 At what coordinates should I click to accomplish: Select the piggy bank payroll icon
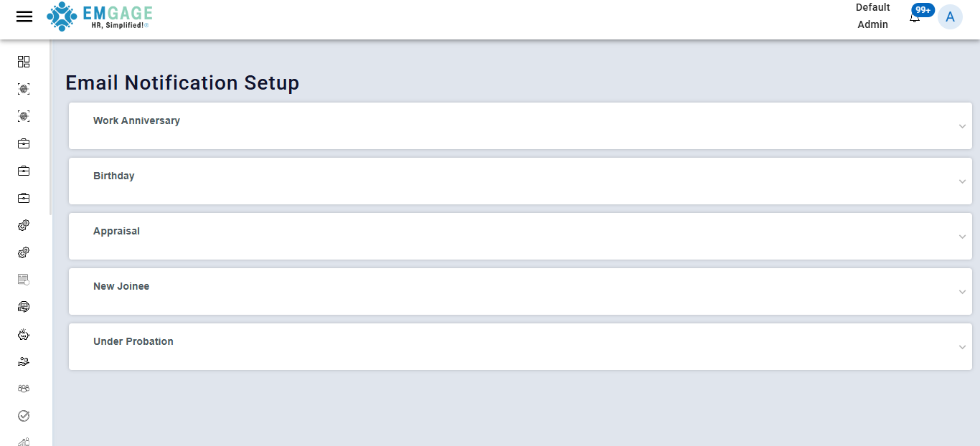tap(23, 333)
